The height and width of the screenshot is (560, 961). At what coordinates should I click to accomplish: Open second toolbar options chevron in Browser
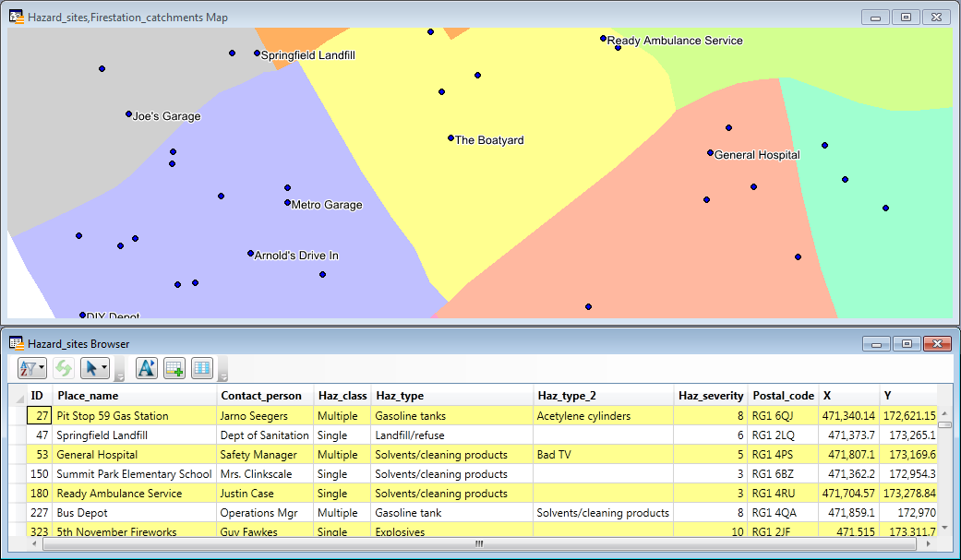pyautogui.click(x=223, y=369)
